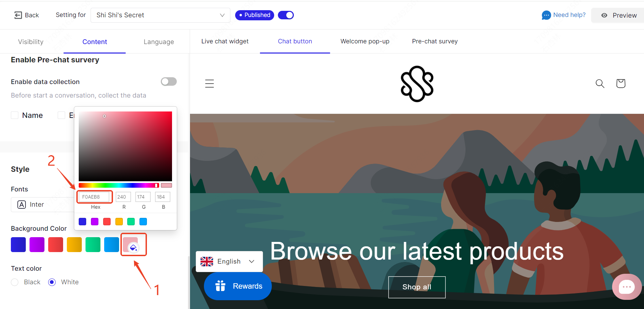Click the Rewards gift icon
The height and width of the screenshot is (309, 644).
click(x=220, y=286)
